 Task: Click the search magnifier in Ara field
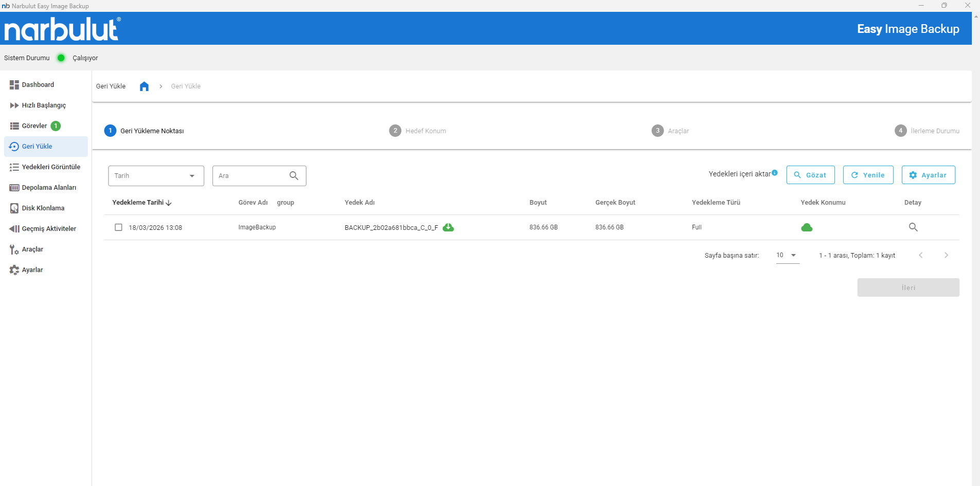[294, 176]
